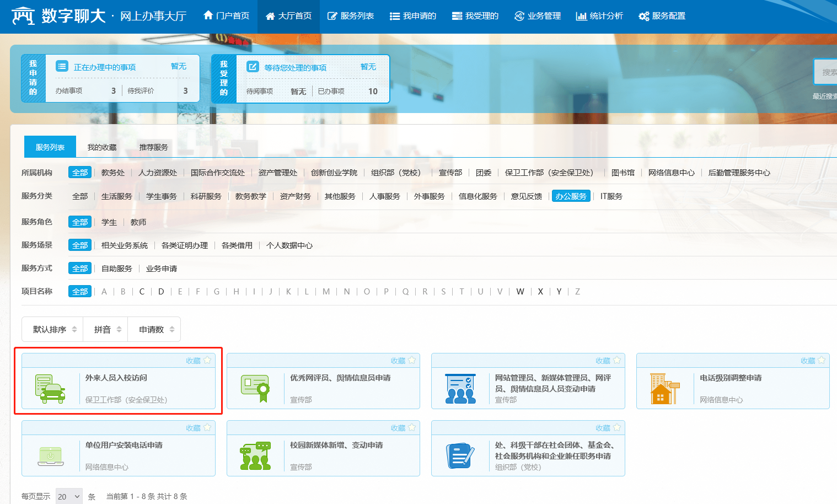Sort services by 拼音
Image resolution: width=837 pixels, height=504 pixels.
coord(106,330)
